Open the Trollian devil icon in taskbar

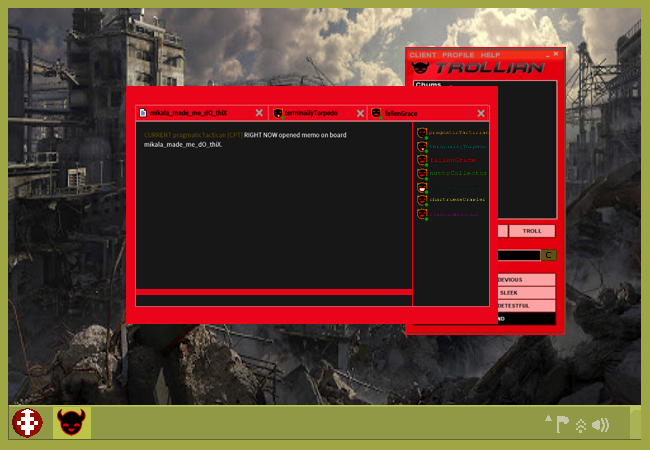(71, 422)
